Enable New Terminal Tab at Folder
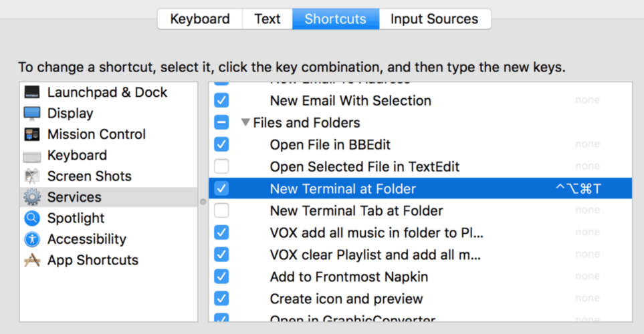The height and width of the screenshot is (334, 644). coord(221,210)
